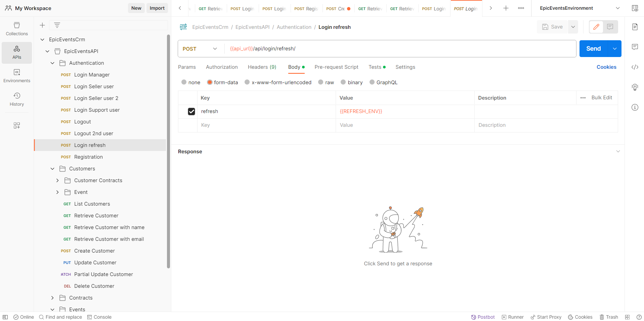Open the Send button dropdown arrow

point(614,49)
